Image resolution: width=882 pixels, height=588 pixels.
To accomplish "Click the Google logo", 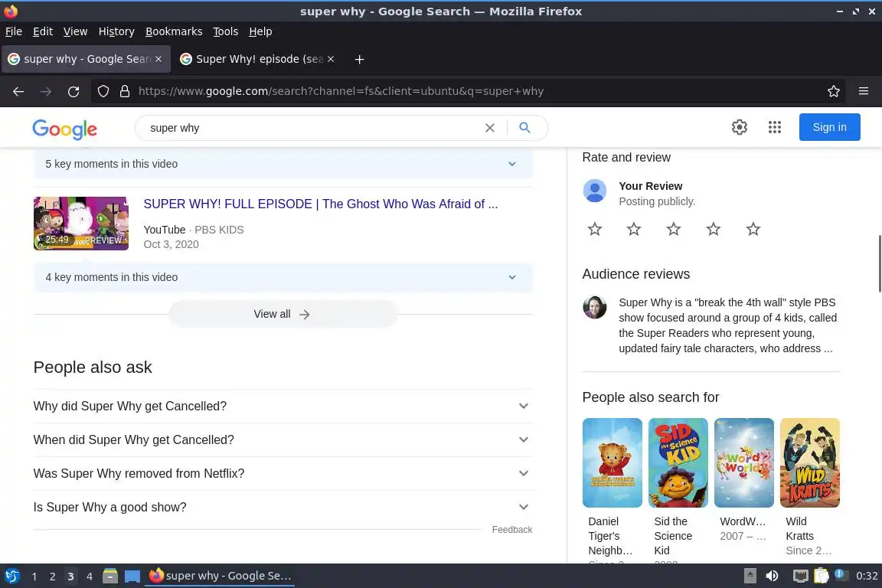I will (x=64, y=129).
